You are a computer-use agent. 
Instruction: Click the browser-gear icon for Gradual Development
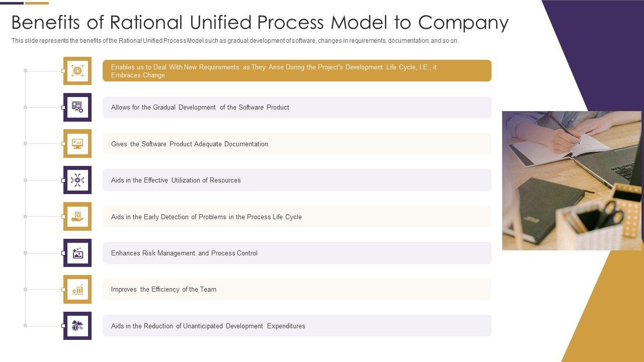tap(77, 107)
